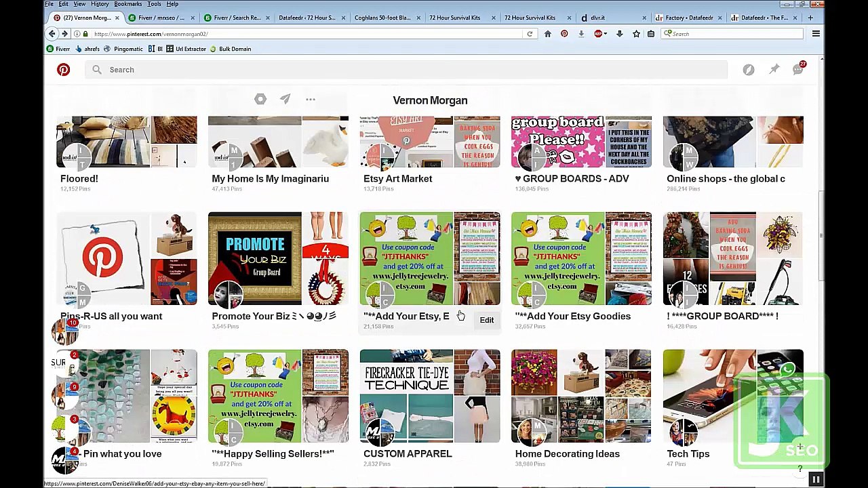The height and width of the screenshot is (488, 868).
Task: Click the Vernon Morgan profile name
Action: coord(430,100)
